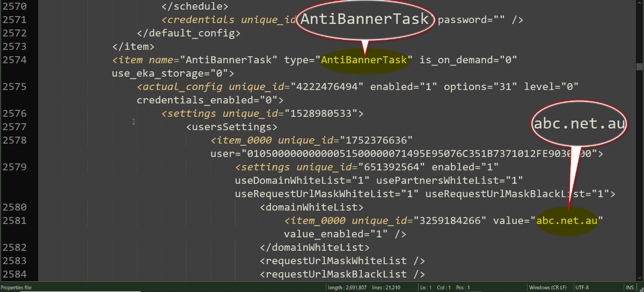The height and width of the screenshot is (292, 644).
Task: Click the </item> closing tag on line 2573
Action: tap(133, 47)
